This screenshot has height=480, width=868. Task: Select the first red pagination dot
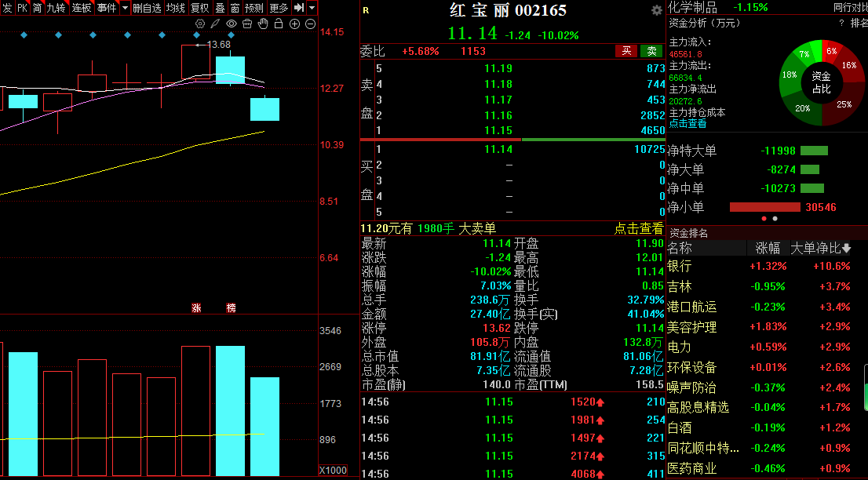764,219
